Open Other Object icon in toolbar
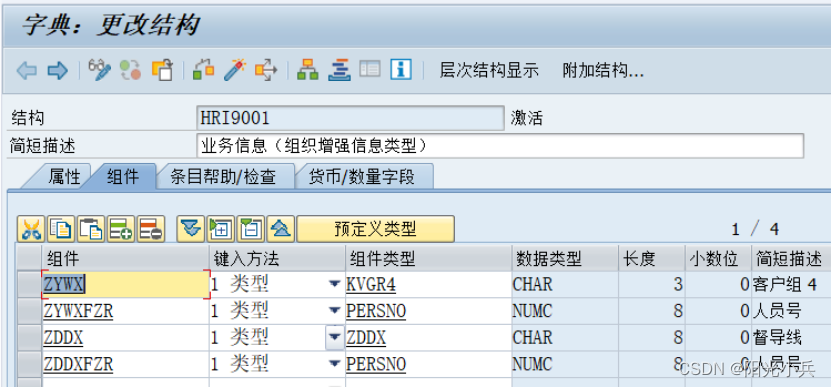 click(163, 69)
